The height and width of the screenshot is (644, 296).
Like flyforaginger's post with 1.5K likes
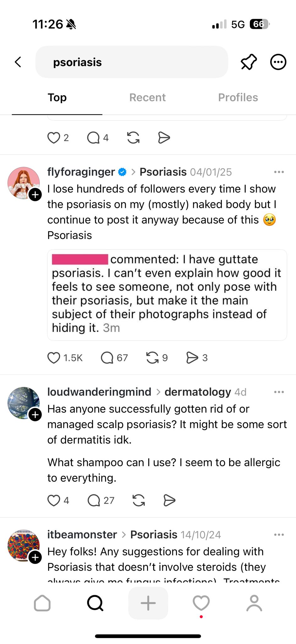point(54,358)
